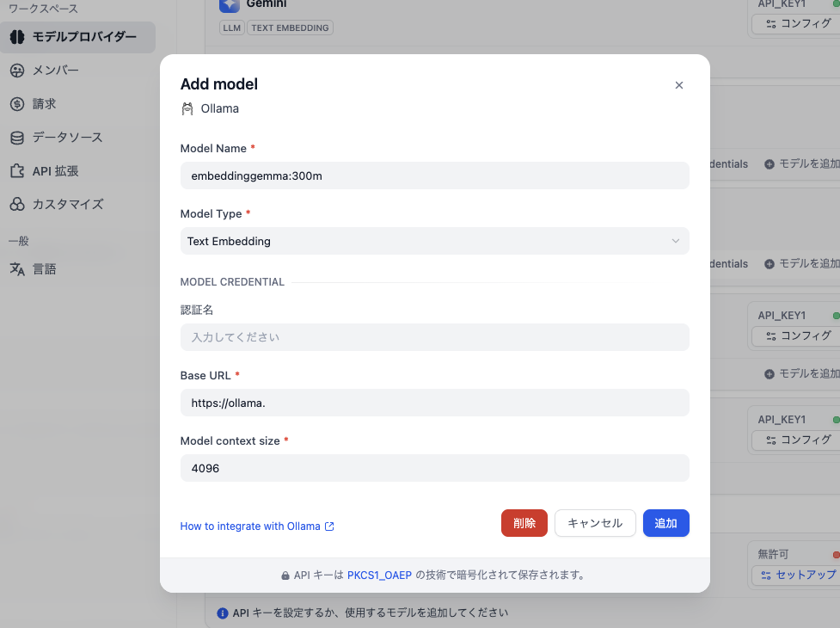Select モデルプロバイダー in sidebar

tap(77, 37)
